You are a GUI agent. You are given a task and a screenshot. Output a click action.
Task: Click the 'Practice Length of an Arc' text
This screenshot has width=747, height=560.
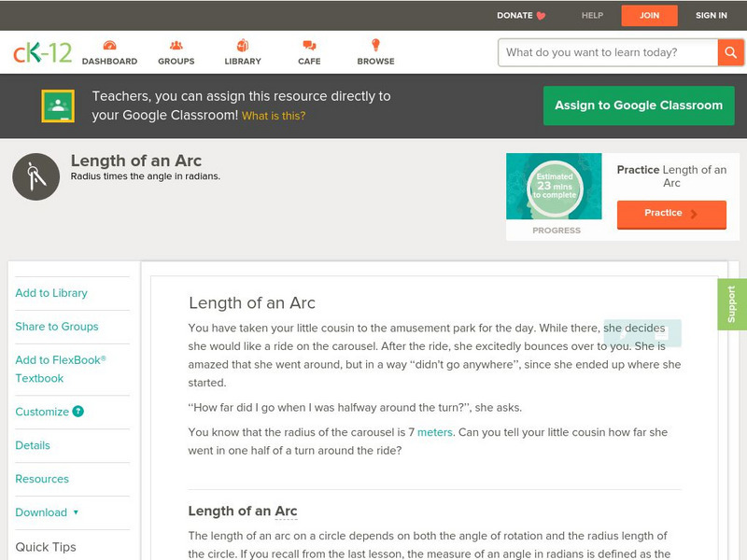(x=671, y=176)
